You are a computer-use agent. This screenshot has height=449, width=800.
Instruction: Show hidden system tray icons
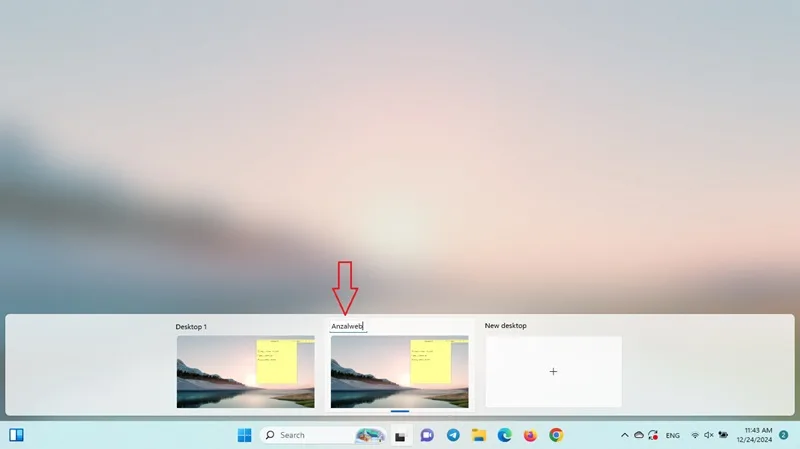point(624,435)
